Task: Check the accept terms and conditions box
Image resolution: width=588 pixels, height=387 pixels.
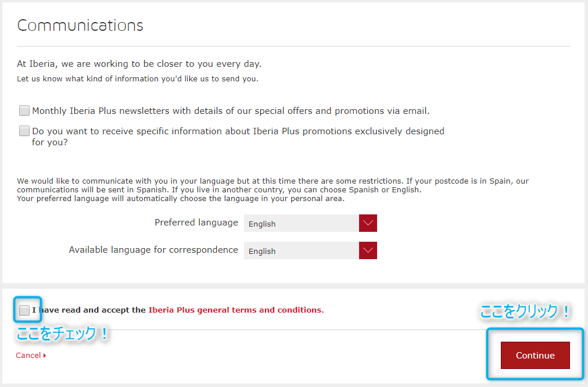Action: (24, 310)
